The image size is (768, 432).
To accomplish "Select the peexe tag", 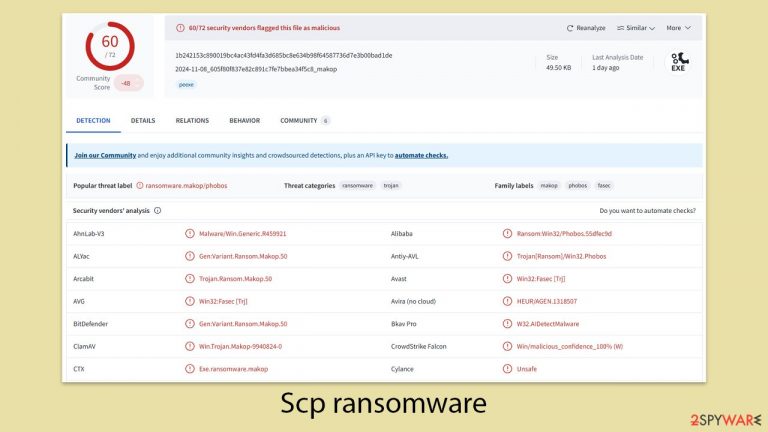I will tap(186, 85).
